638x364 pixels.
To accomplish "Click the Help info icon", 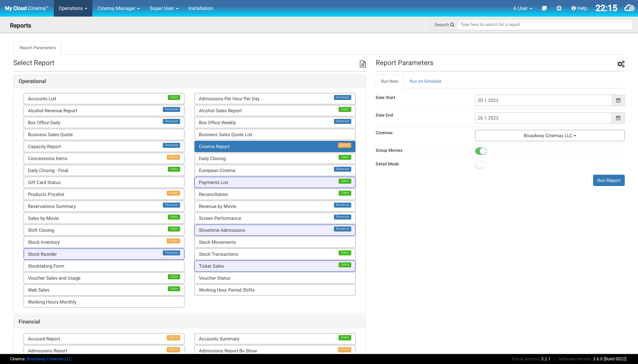I will [x=574, y=8].
